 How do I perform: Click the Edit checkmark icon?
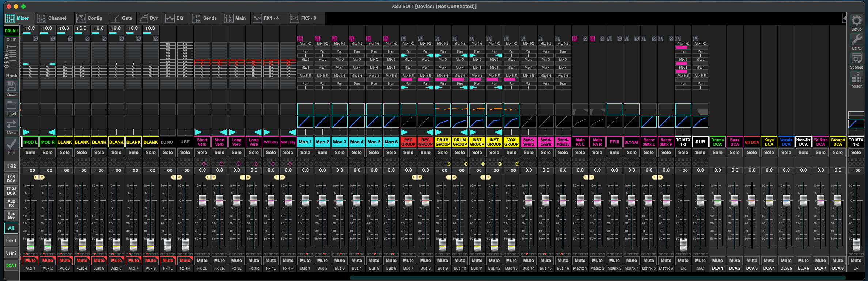point(11,144)
